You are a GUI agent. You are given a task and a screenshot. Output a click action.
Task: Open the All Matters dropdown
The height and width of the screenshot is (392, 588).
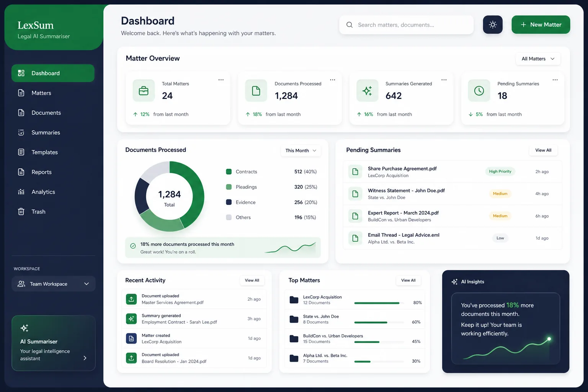538,59
